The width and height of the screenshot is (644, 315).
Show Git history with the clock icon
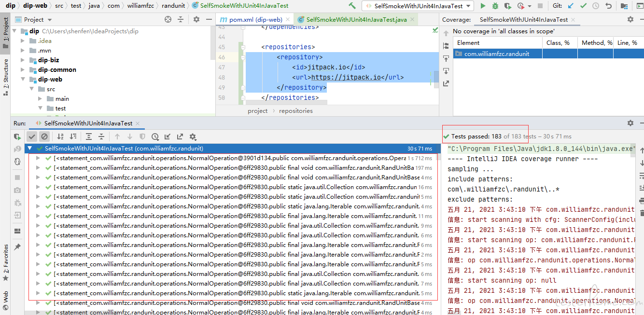(596, 6)
